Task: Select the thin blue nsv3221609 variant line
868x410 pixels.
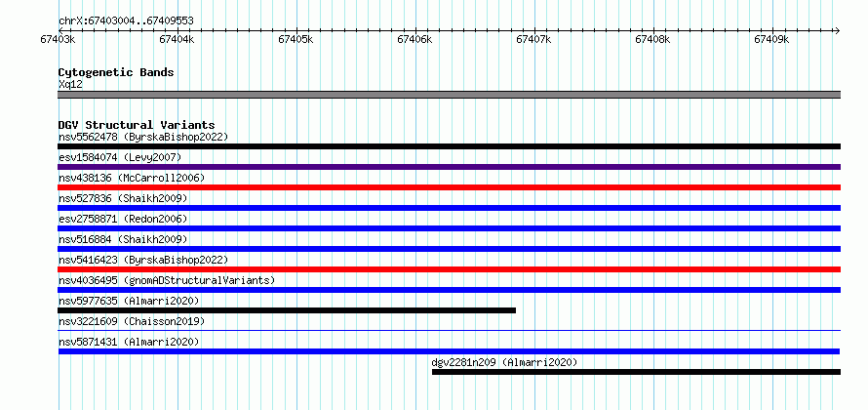Action: click(x=449, y=331)
